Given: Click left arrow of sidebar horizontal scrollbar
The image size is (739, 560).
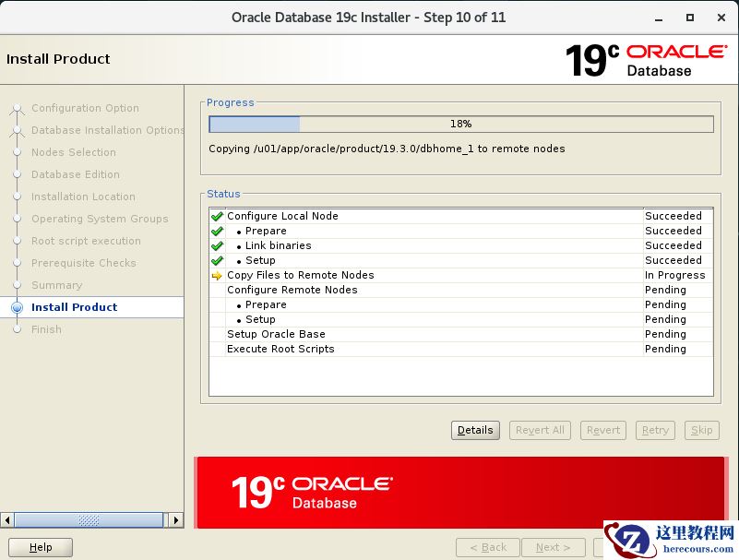Looking at the screenshot, I should point(7,520).
